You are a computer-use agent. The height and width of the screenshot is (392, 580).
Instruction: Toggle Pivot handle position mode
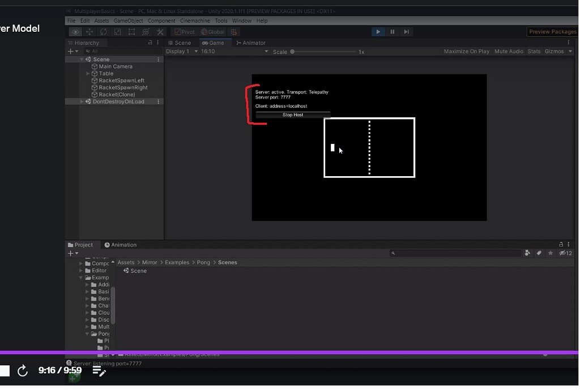click(x=184, y=31)
